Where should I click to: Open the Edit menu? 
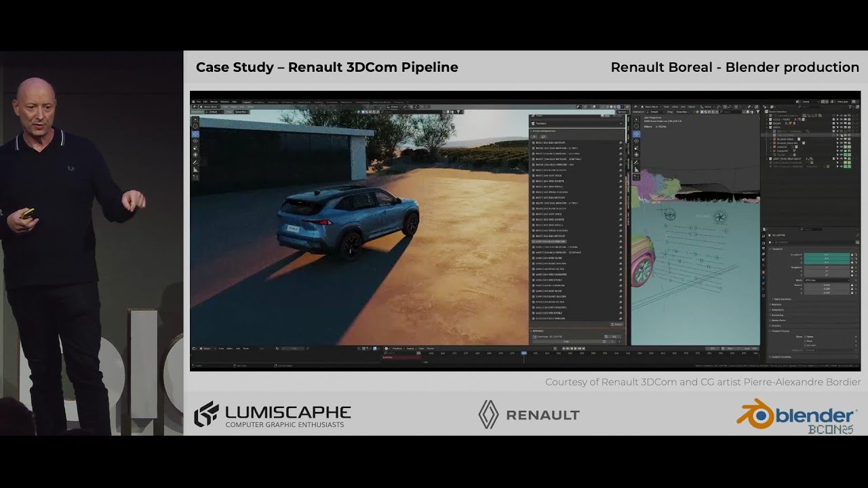(x=205, y=102)
